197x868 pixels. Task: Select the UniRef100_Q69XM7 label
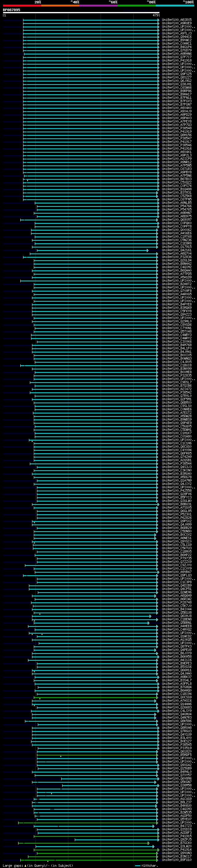(176, 220)
